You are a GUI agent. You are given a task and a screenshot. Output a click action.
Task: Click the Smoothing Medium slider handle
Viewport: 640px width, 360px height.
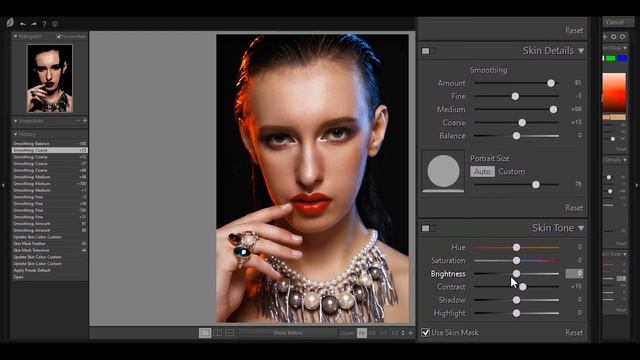coord(553,109)
